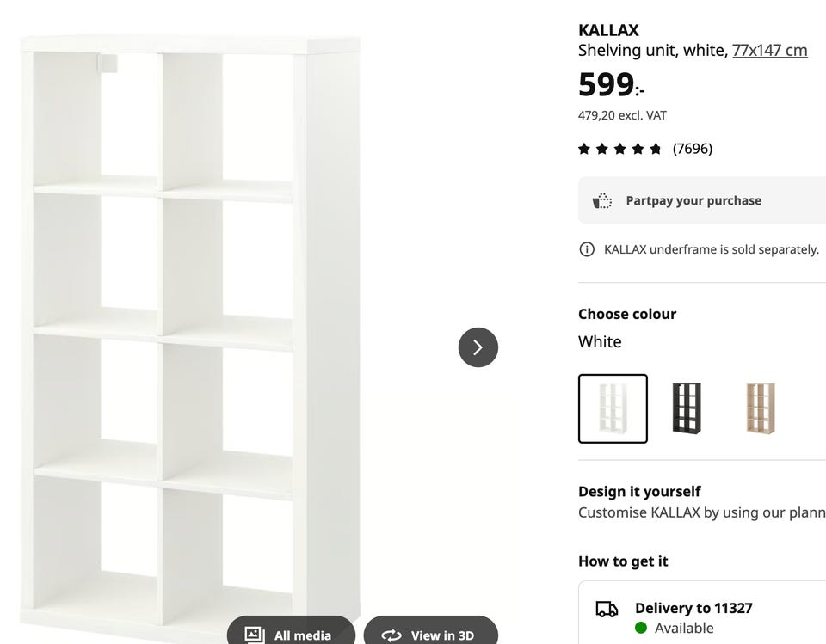Click the View in 3D rotate icon
The image size is (826, 644).
point(391,635)
